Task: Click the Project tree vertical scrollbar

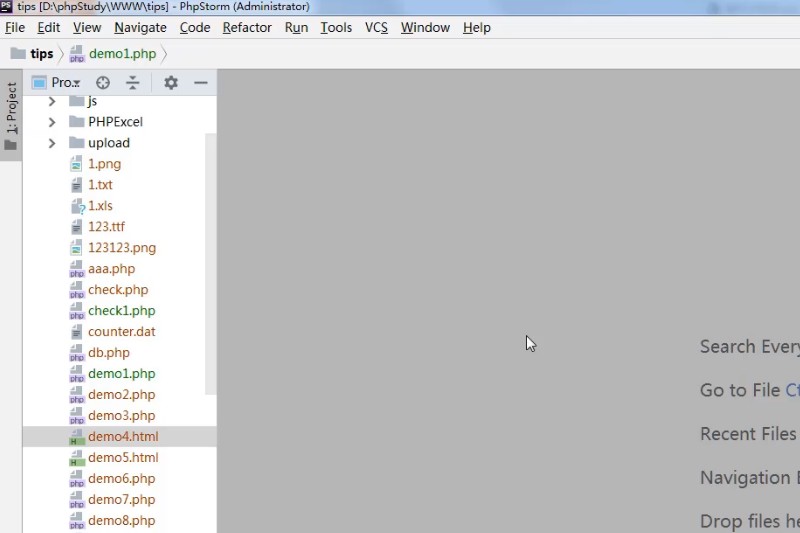Action: 210,264
